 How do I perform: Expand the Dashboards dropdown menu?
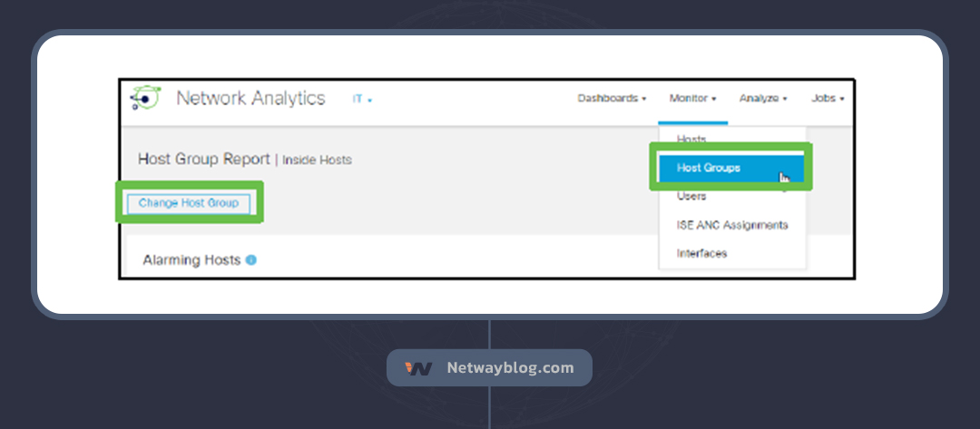point(612,98)
